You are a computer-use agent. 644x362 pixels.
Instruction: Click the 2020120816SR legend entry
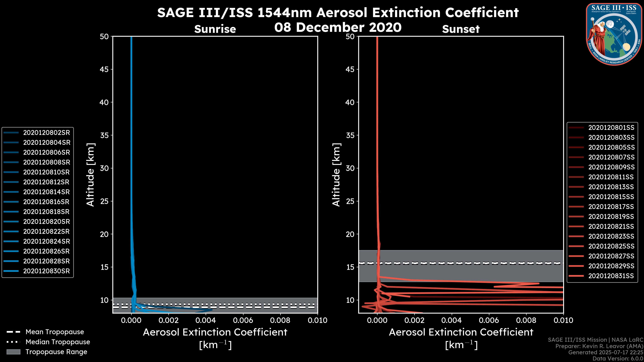(x=46, y=202)
